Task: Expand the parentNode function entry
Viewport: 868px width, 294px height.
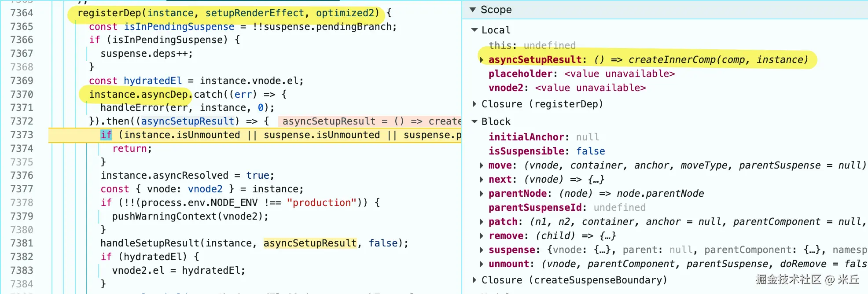Action: point(482,194)
